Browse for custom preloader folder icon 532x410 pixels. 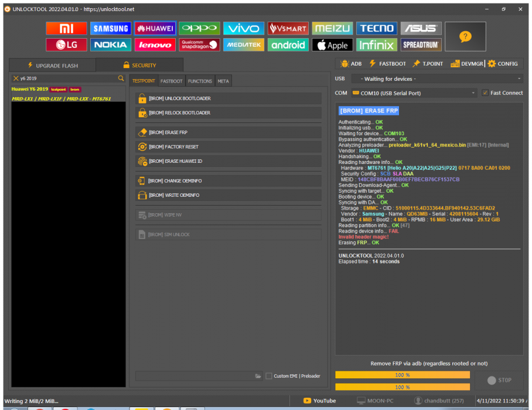point(258,376)
